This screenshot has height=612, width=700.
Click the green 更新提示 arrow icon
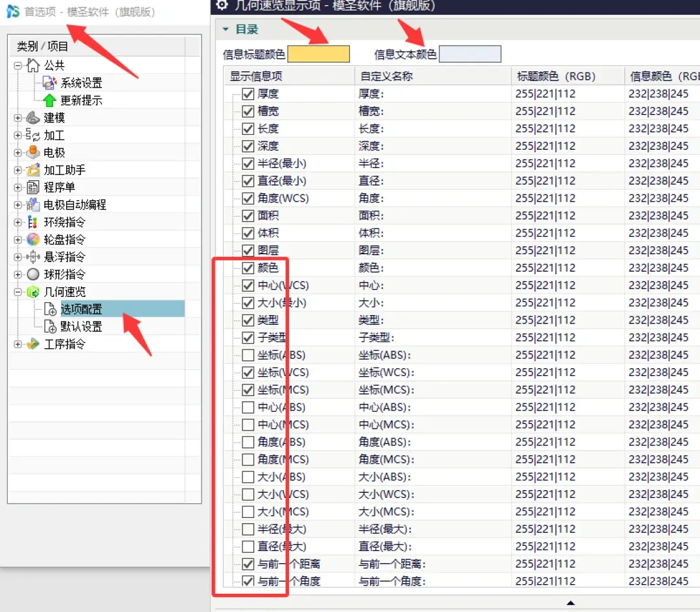[x=49, y=100]
